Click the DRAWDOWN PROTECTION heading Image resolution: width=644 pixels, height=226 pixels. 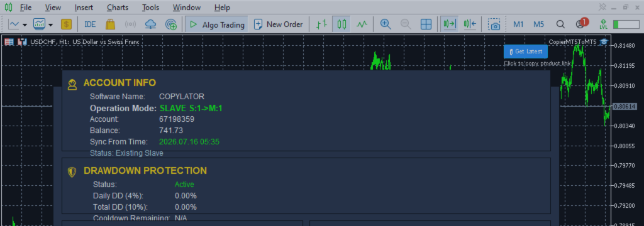click(145, 171)
